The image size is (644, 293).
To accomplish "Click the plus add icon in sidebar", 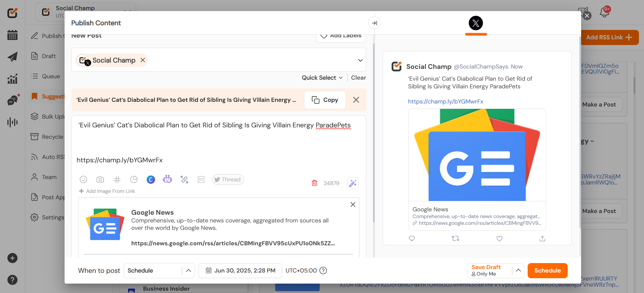I will click(12, 258).
